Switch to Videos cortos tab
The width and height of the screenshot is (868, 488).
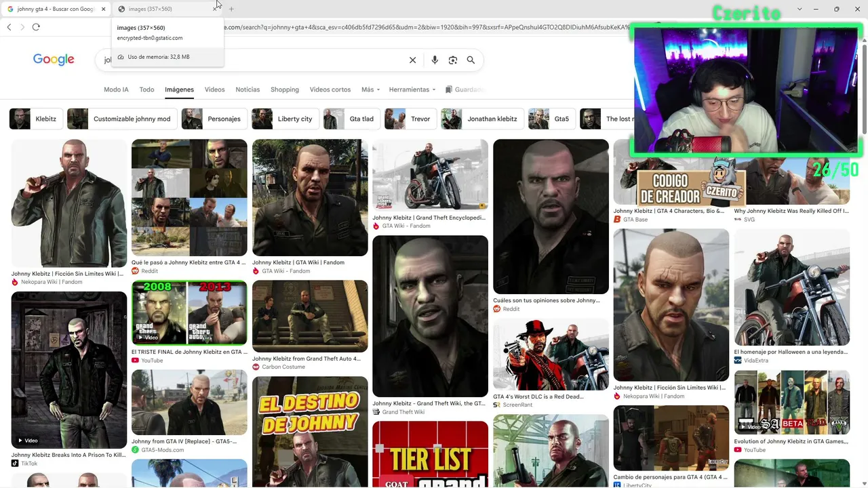point(330,89)
